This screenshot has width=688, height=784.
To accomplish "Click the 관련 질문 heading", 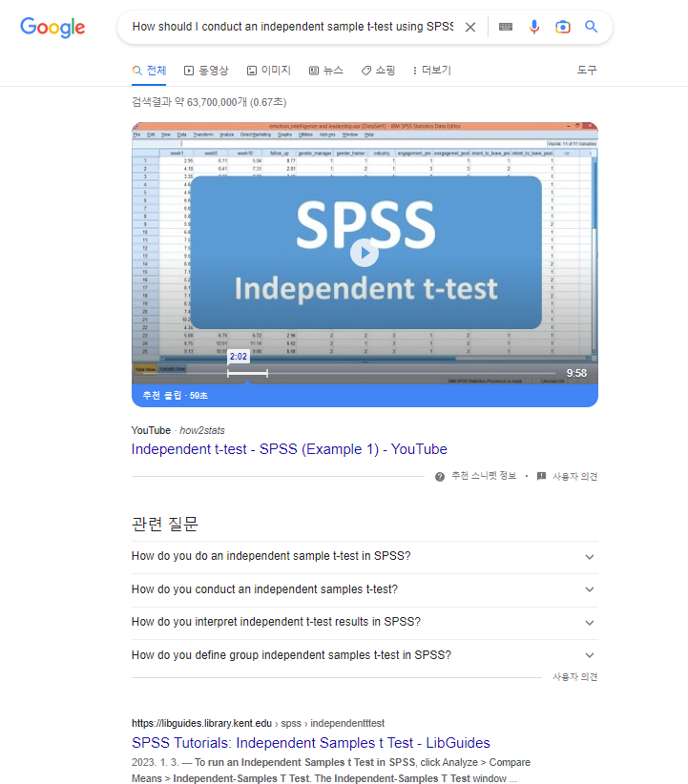I will [x=165, y=524].
